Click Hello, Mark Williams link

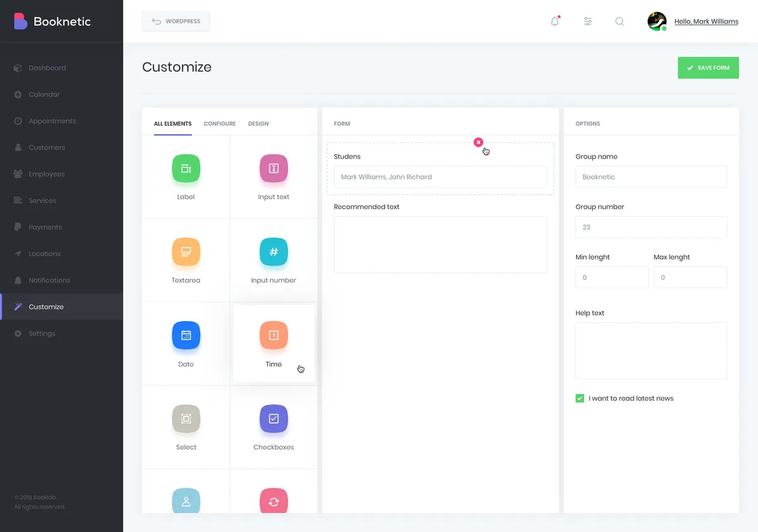pyautogui.click(x=706, y=21)
